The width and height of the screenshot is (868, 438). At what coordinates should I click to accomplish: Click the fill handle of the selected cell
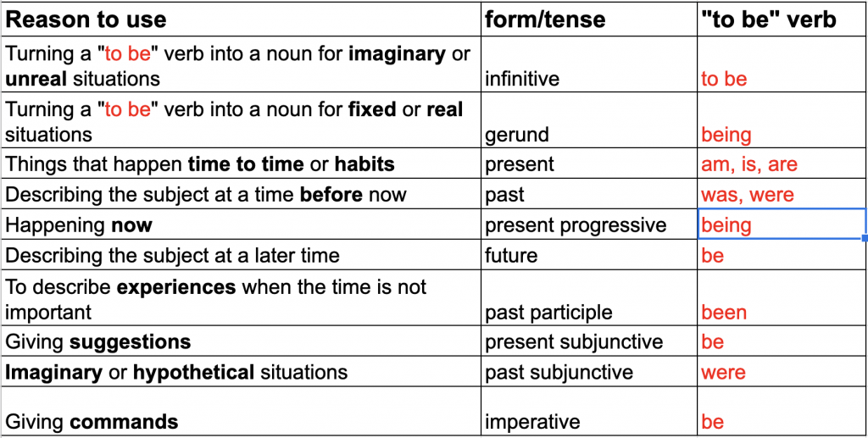coord(865,239)
